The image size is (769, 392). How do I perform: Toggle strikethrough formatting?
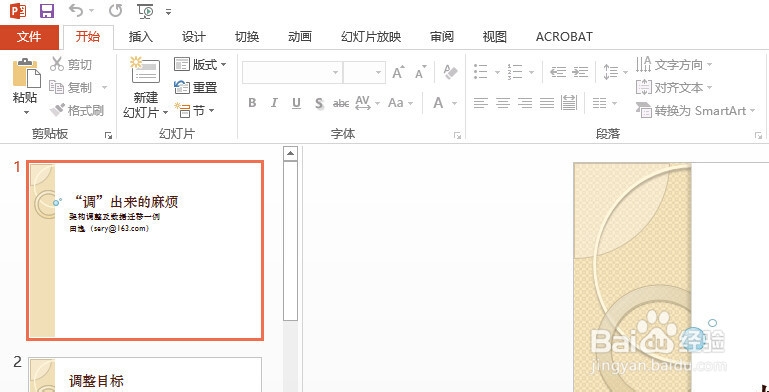(x=341, y=103)
